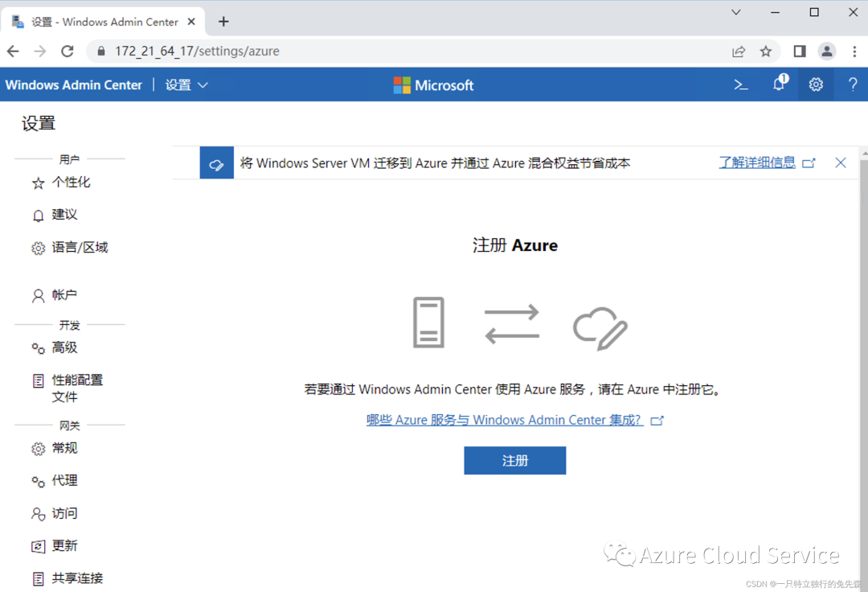Click the 注册 Azure heading
This screenshot has height=592, width=868.
click(x=515, y=245)
